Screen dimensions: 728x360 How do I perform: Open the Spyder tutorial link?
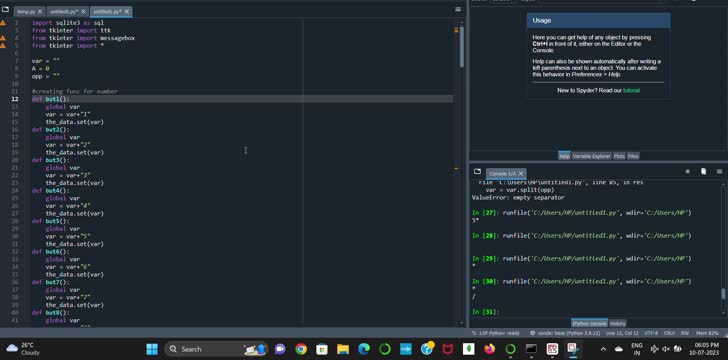point(631,91)
